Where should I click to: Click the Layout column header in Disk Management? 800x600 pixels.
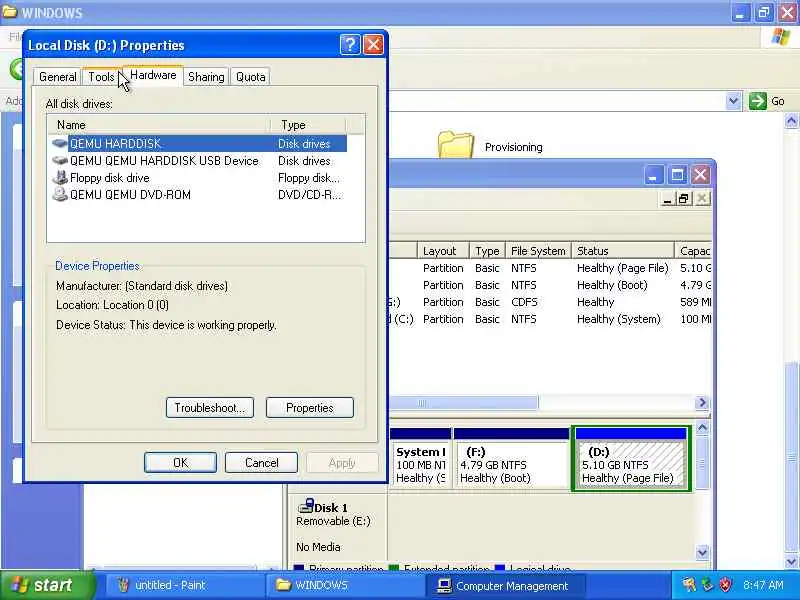coord(443,251)
